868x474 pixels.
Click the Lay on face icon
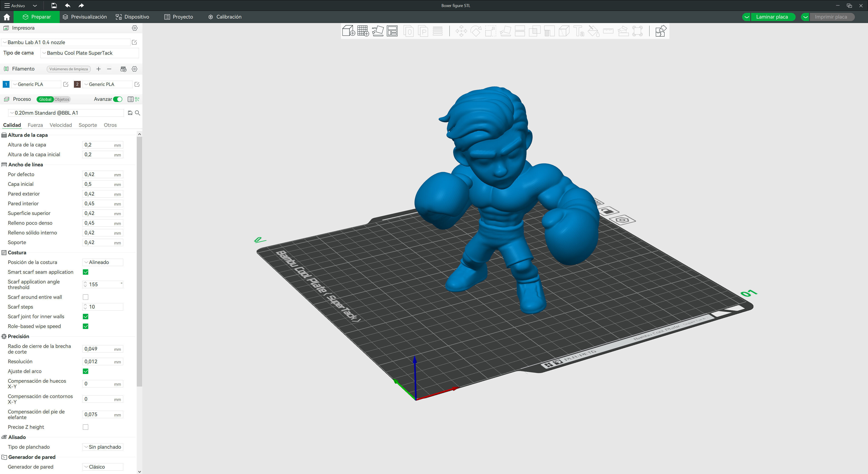tap(505, 31)
